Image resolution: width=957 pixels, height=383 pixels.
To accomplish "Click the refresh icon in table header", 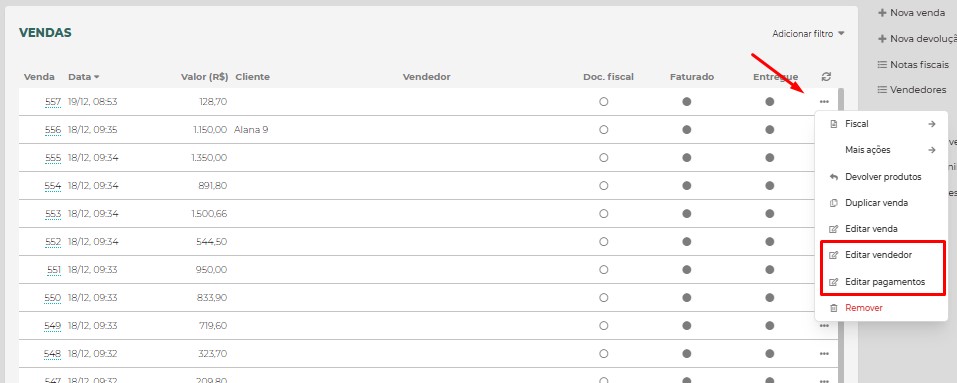I will (826, 77).
